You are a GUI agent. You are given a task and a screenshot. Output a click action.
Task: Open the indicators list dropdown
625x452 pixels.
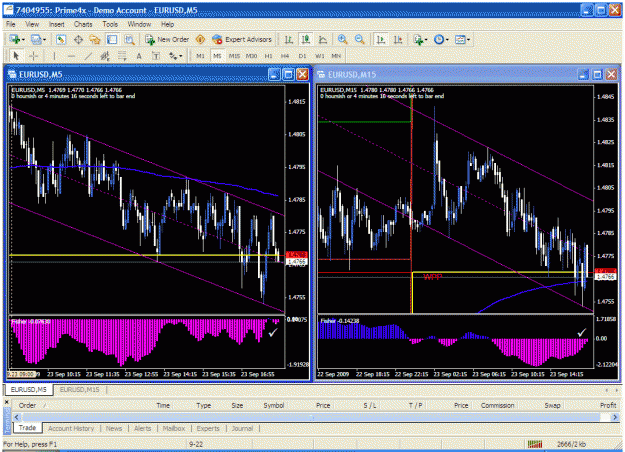(x=421, y=39)
